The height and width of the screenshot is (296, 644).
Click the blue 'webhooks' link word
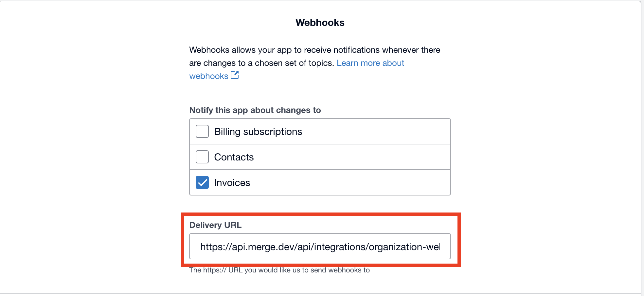click(x=209, y=76)
